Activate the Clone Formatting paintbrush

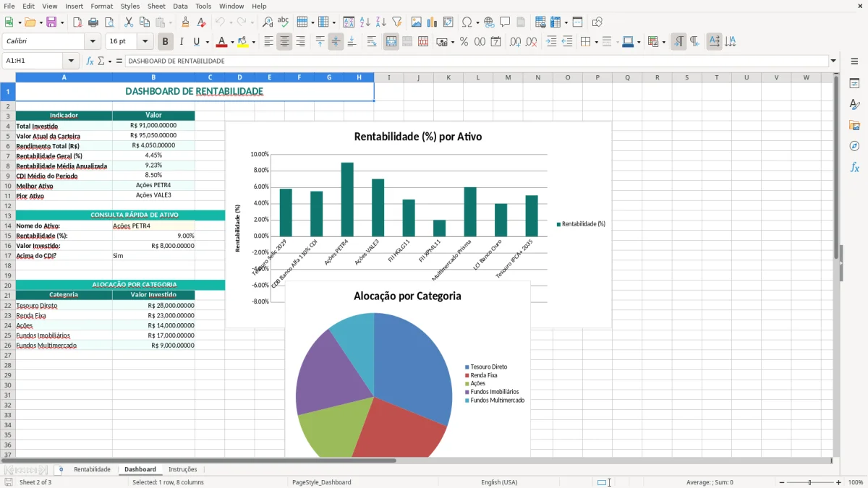click(x=186, y=22)
